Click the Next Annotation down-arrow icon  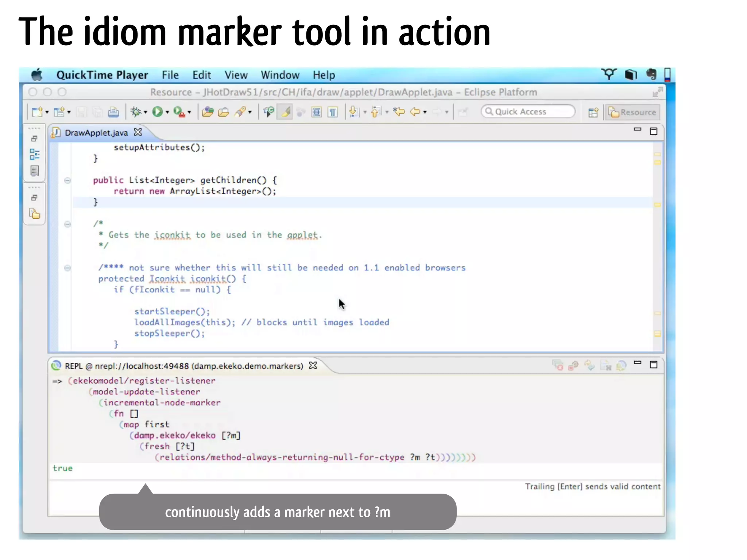pyautogui.click(x=353, y=112)
